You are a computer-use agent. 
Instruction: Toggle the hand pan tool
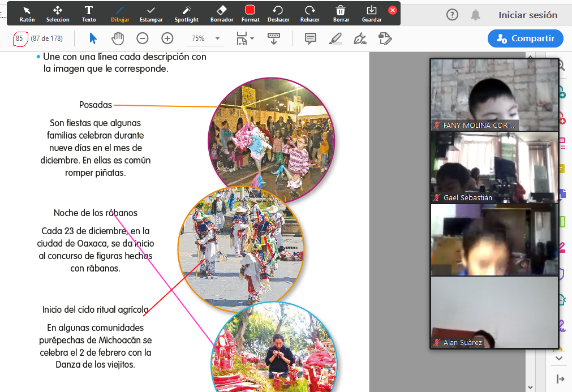click(118, 38)
